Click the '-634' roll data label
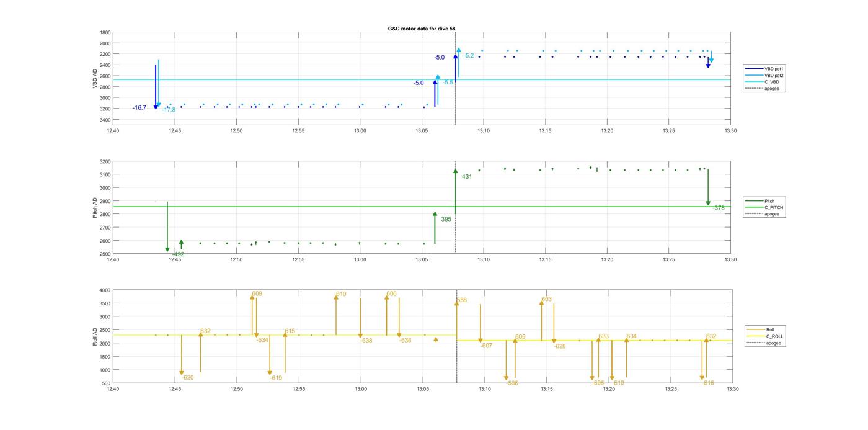This screenshot has height=430, width=868. (262, 340)
